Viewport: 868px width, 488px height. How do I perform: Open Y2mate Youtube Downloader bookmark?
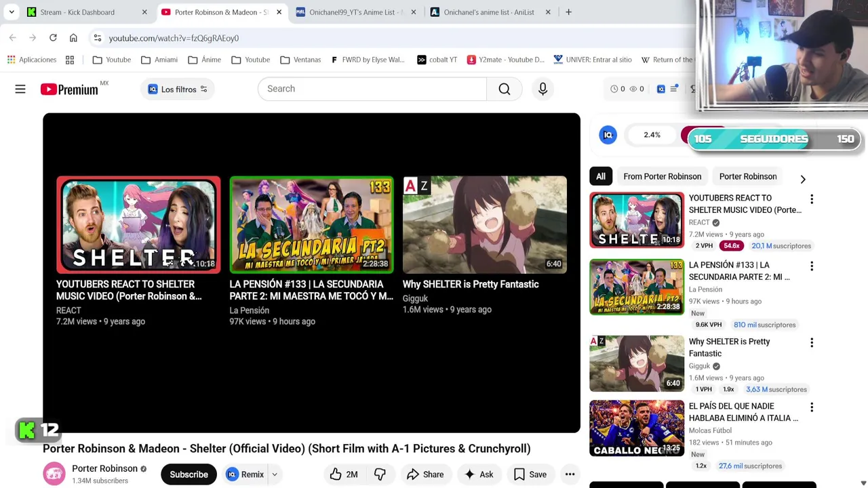tap(506, 60)
